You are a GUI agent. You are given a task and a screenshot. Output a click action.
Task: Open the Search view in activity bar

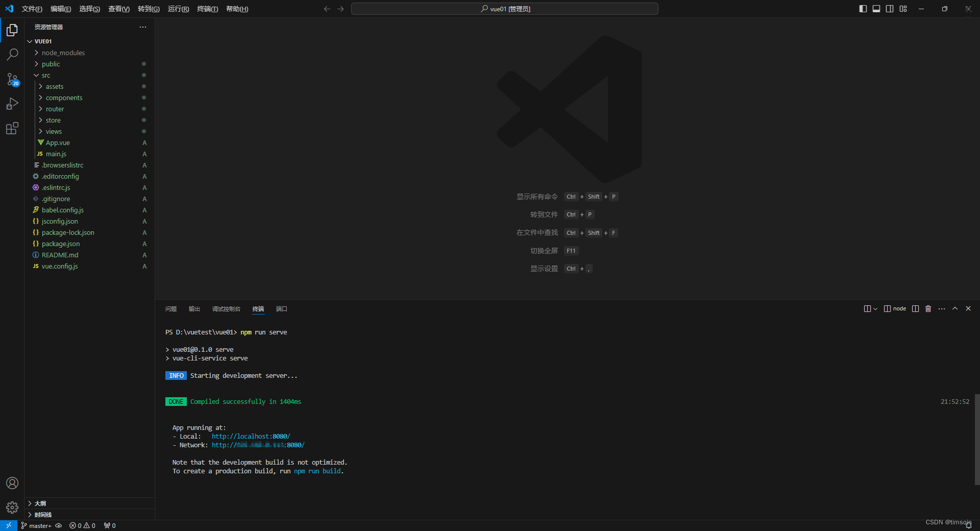tap(12, 54)
